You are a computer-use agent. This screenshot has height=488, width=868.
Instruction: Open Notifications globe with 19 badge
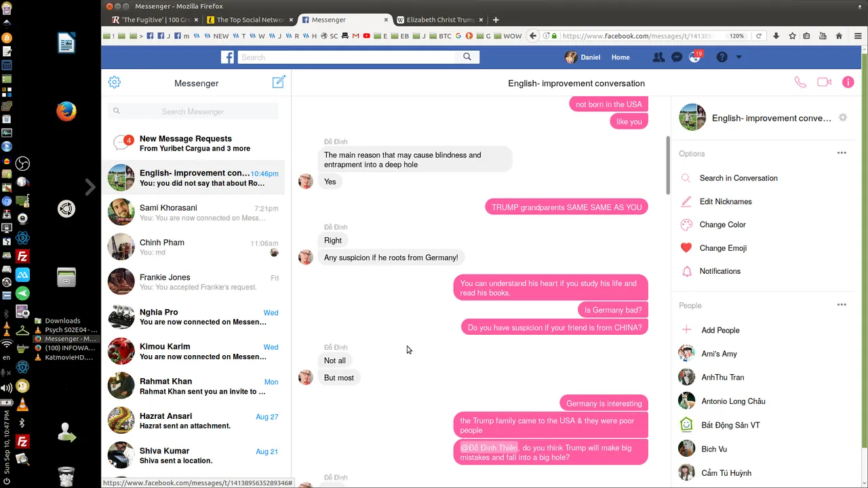[x=695, y=57]
